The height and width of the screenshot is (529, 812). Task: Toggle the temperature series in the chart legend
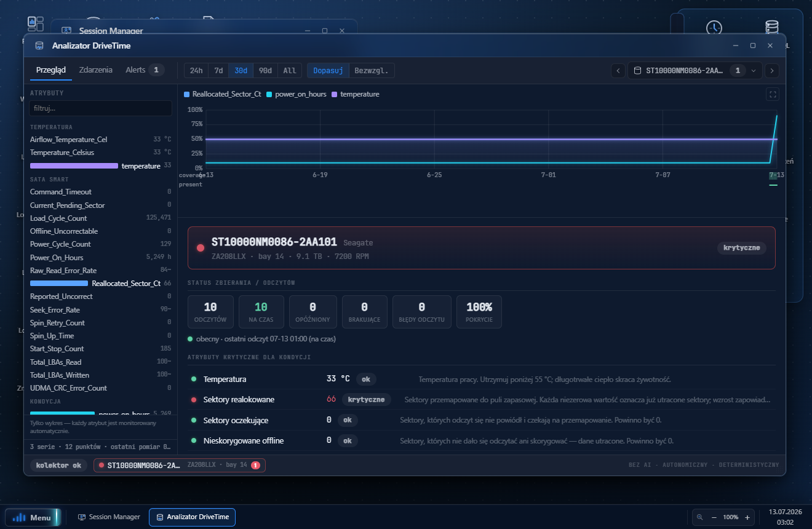356,95
